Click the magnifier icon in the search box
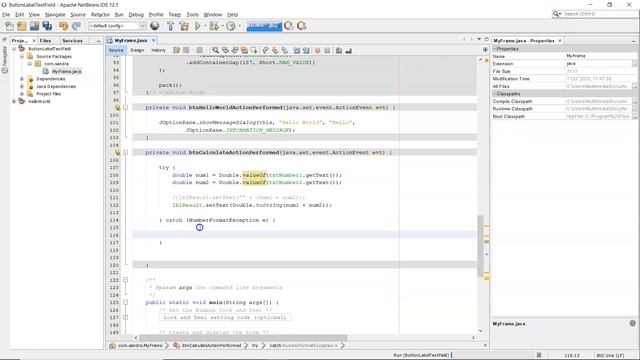This screenshot has width=640, height=360. 556,14
